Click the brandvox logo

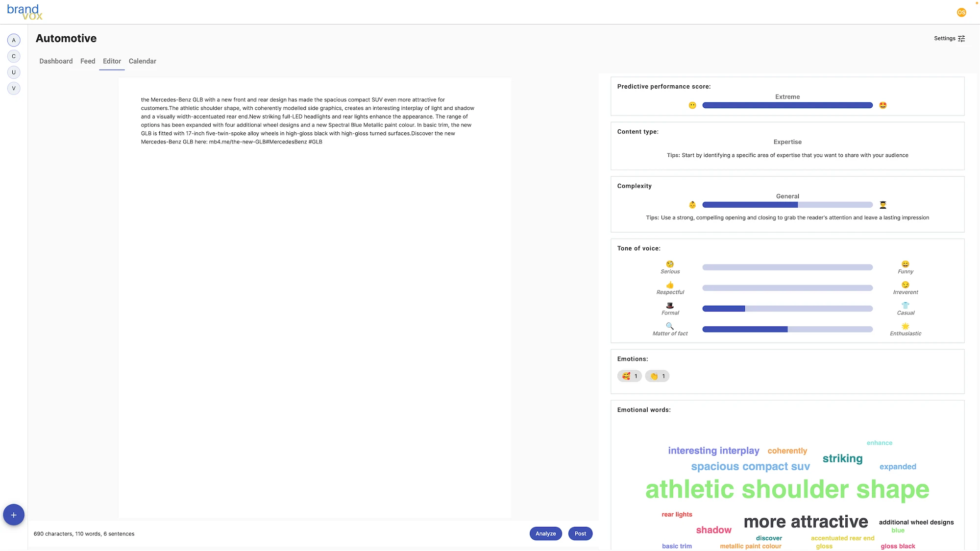(x=24, y=12)
